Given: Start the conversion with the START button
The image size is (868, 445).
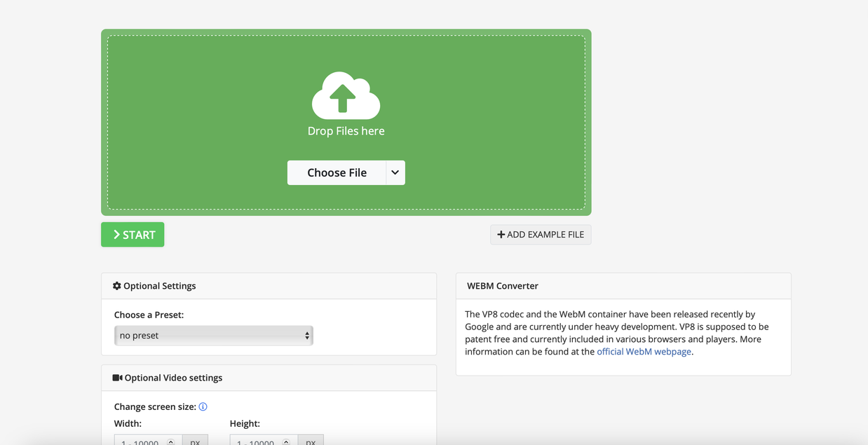Looking at the screenshot, I should 133,235.
